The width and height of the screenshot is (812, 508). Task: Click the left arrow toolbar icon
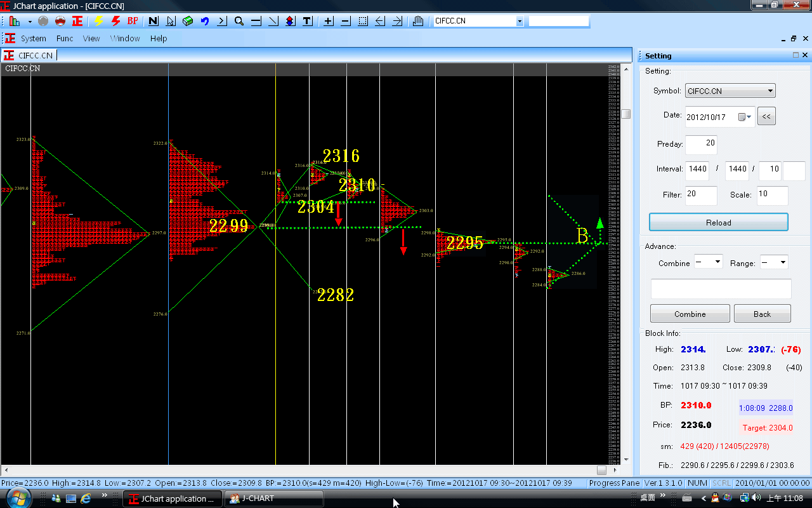[380, 21]
